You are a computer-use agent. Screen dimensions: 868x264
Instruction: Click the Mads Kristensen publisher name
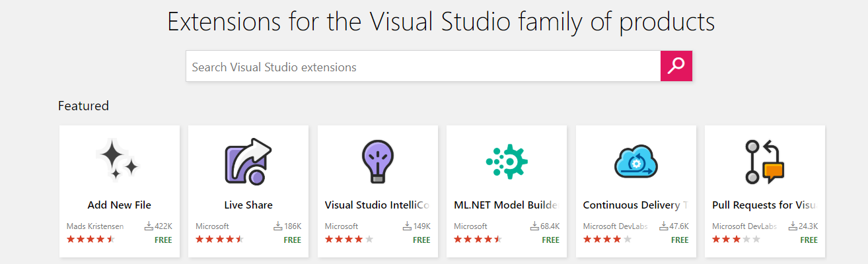click(95, 226)
